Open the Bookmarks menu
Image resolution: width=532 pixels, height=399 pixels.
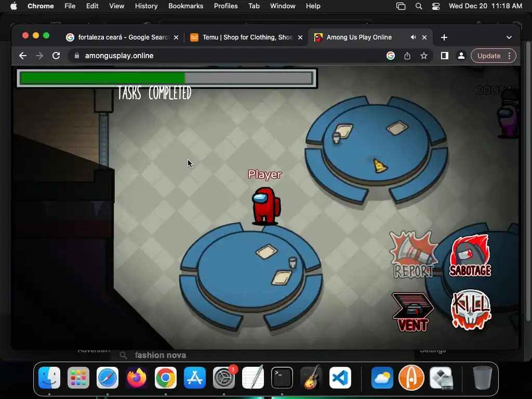point(185,6)
